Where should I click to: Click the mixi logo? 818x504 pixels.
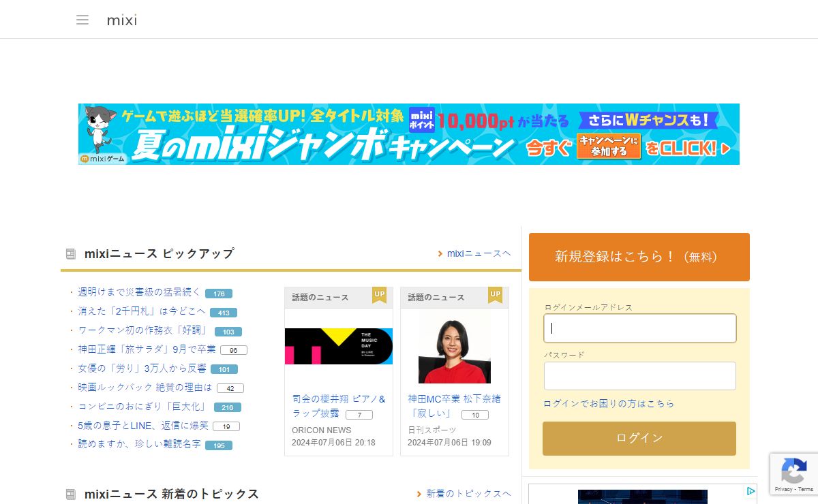point(122,20)
